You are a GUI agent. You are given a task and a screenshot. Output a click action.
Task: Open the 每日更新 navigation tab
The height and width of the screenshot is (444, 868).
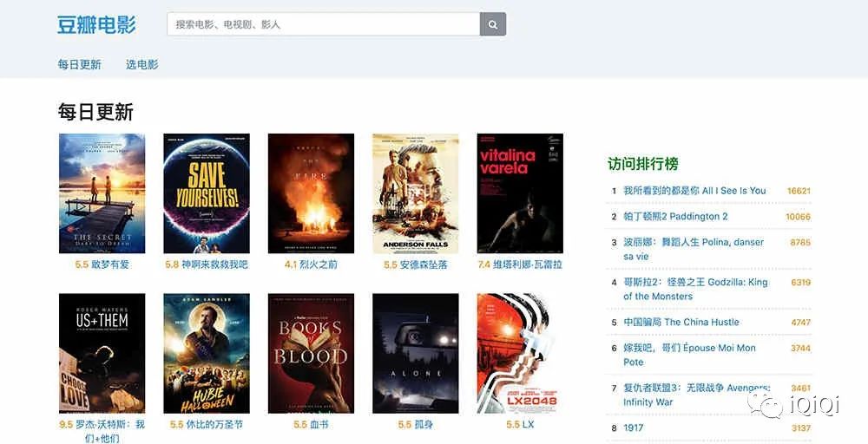point(80,64)
